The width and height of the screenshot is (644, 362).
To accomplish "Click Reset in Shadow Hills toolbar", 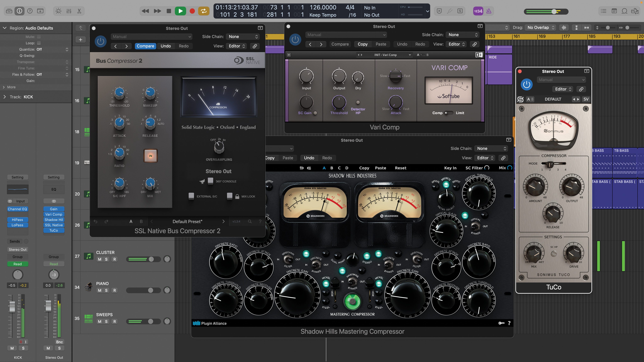I will click(400, 168).
